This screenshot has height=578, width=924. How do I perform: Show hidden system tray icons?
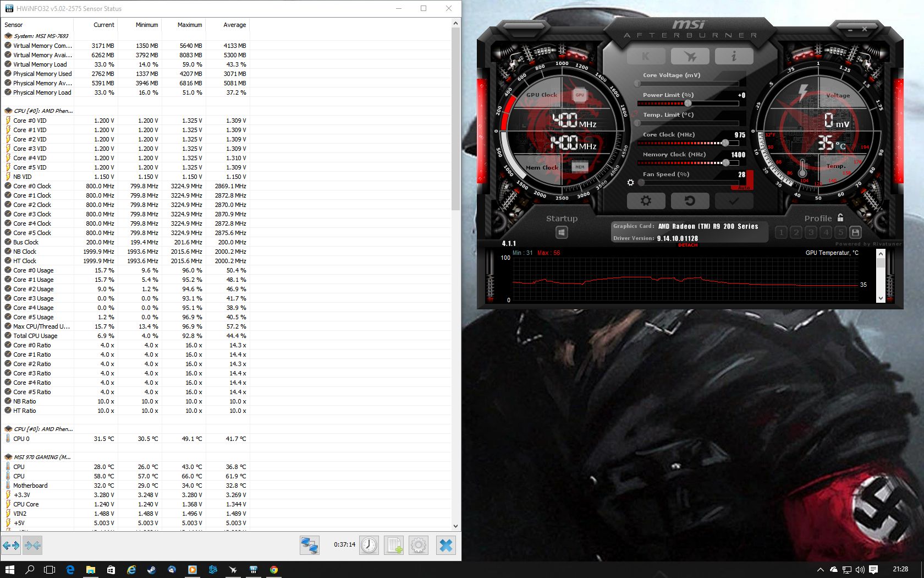click(x=820, y=570)
